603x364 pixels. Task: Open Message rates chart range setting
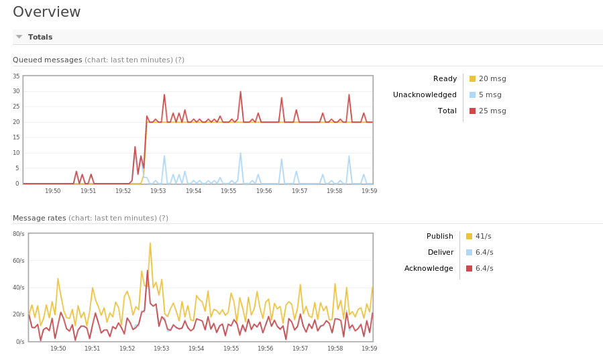coord(112,218)
